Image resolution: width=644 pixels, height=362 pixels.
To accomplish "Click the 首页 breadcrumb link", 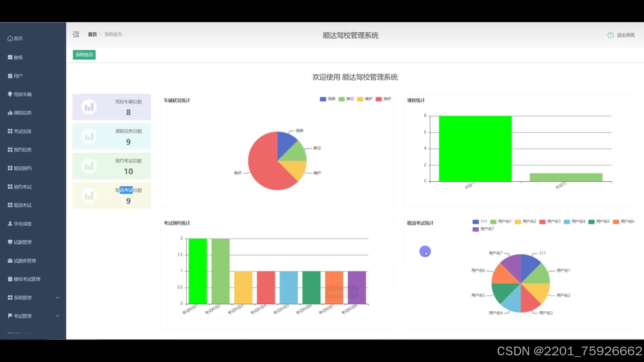I will [92, 34].
